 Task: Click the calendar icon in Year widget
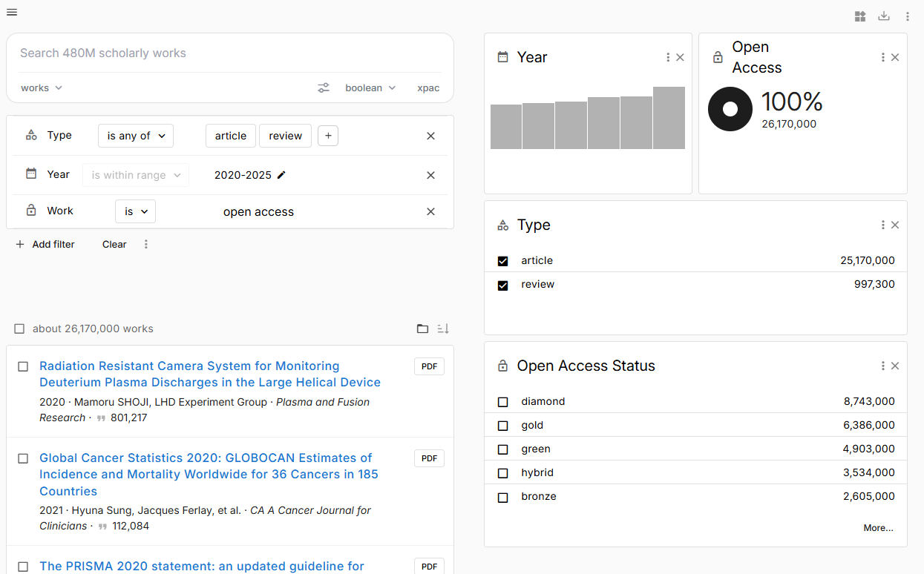click(502, 56)
